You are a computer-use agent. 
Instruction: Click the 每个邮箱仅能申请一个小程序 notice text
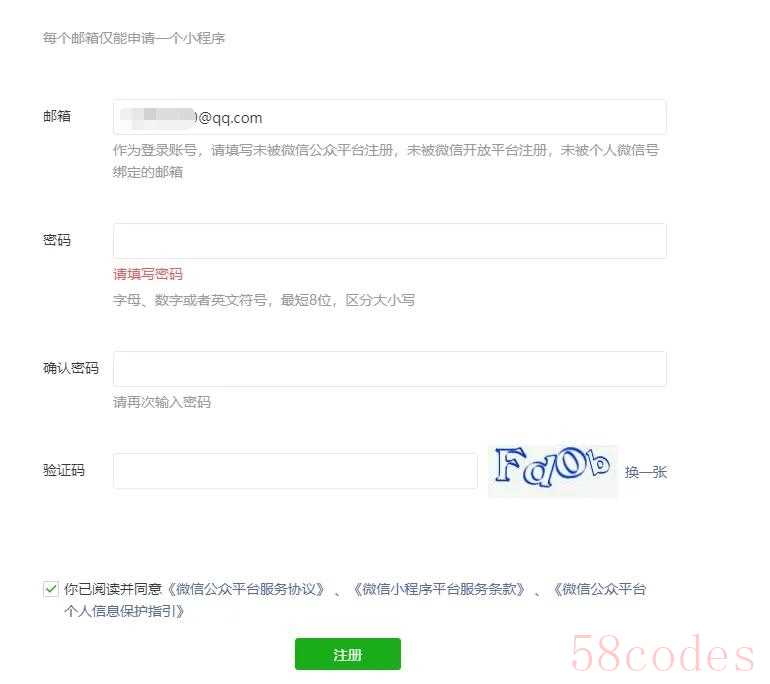click(x=134, y=38)
